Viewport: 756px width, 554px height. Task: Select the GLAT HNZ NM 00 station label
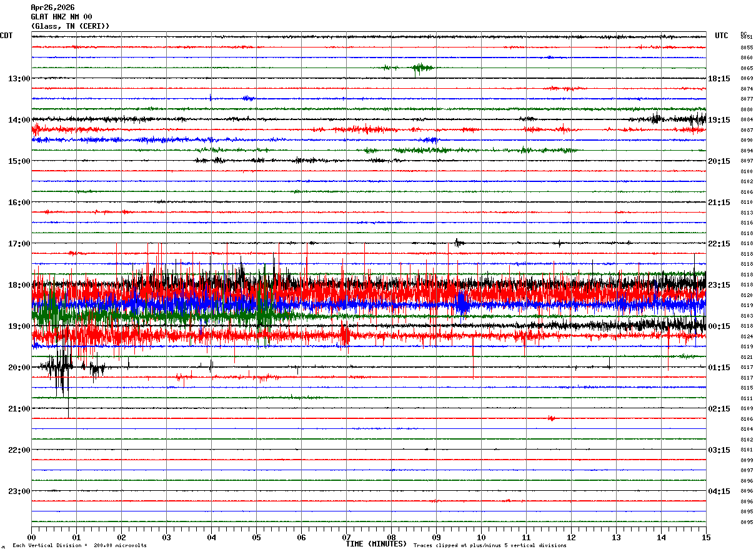(x=61, y=17)
